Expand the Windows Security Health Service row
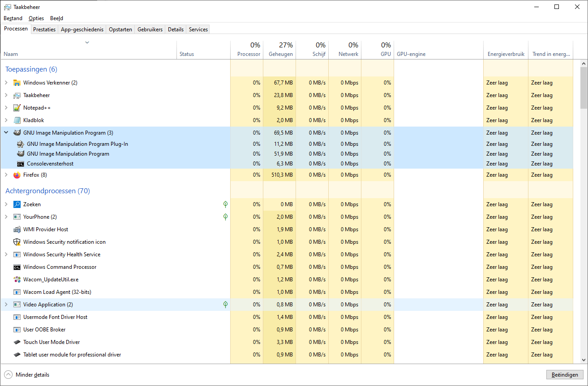Image resolution: width=588 pixels, height=386 pixels. click(6, 255)
